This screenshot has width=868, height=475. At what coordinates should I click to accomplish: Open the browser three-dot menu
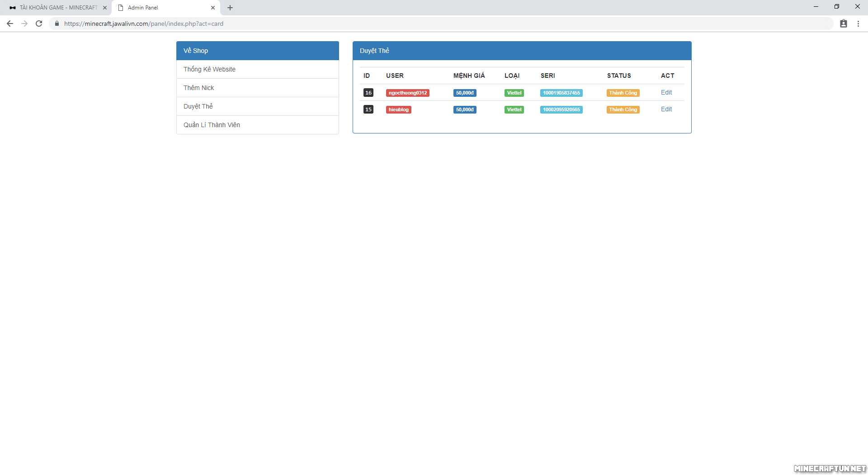pos(858,24)
